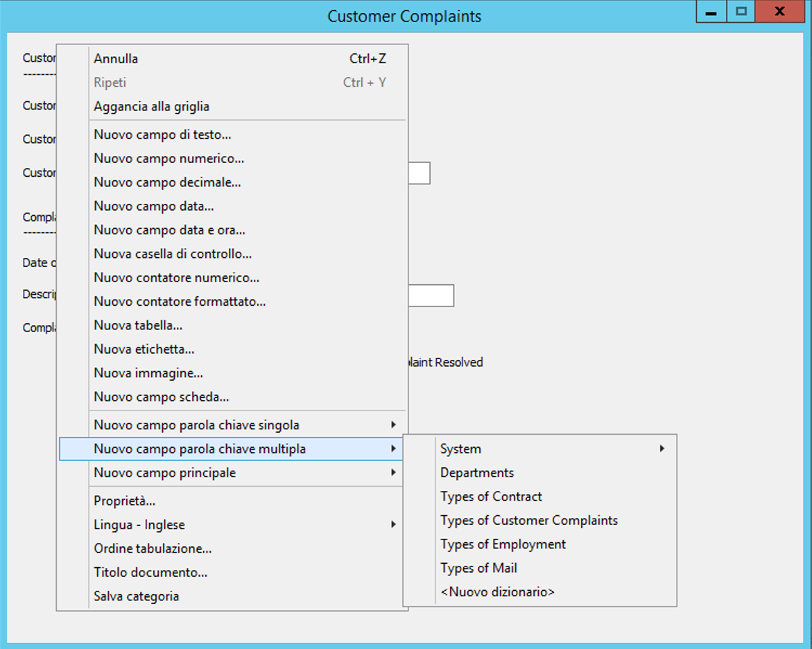Click Salva categoria
The height and width of the screenshot is (649, 812).
pyautogui.click(x=232, y=596)
